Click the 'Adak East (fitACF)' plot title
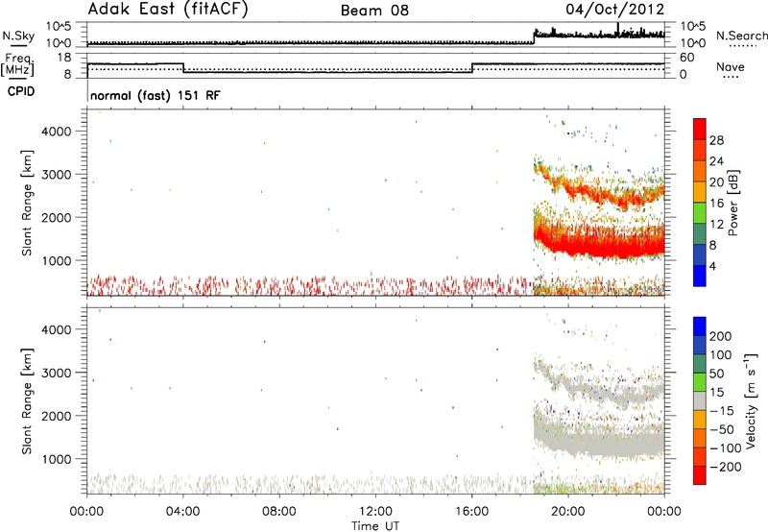This screenshot has height=532, width=768. [x=168, y=10]
